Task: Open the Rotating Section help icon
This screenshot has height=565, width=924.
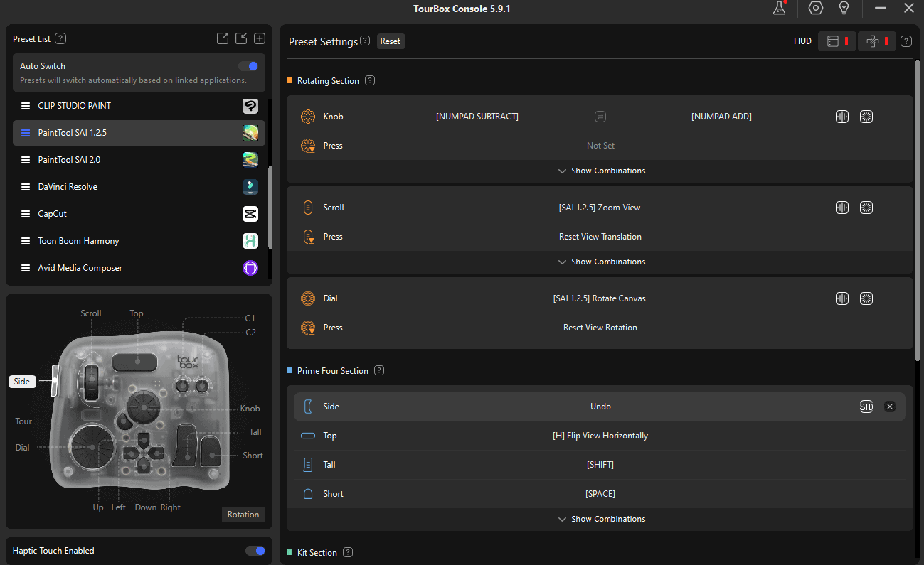Action: [370, 80]
